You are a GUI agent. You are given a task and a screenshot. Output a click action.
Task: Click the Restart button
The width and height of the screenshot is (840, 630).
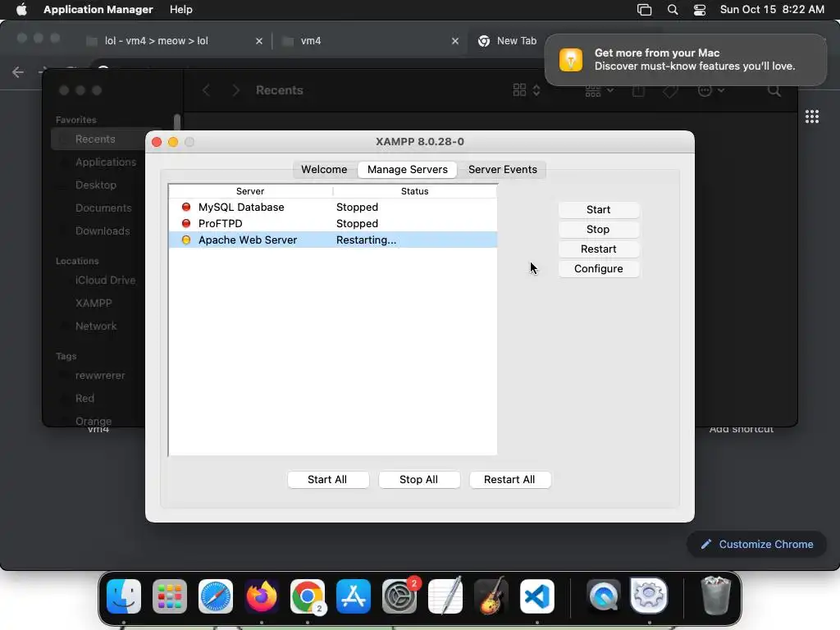pos(598,249)
